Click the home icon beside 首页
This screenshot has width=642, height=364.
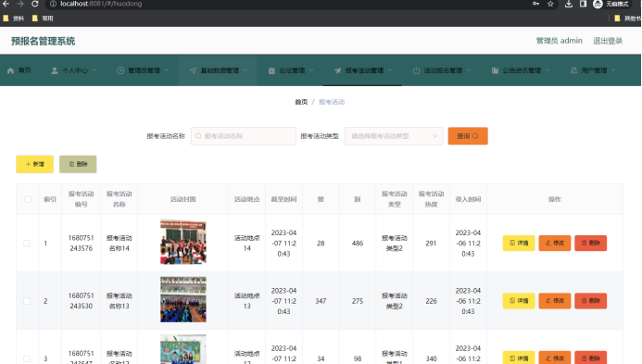(10, 70)
